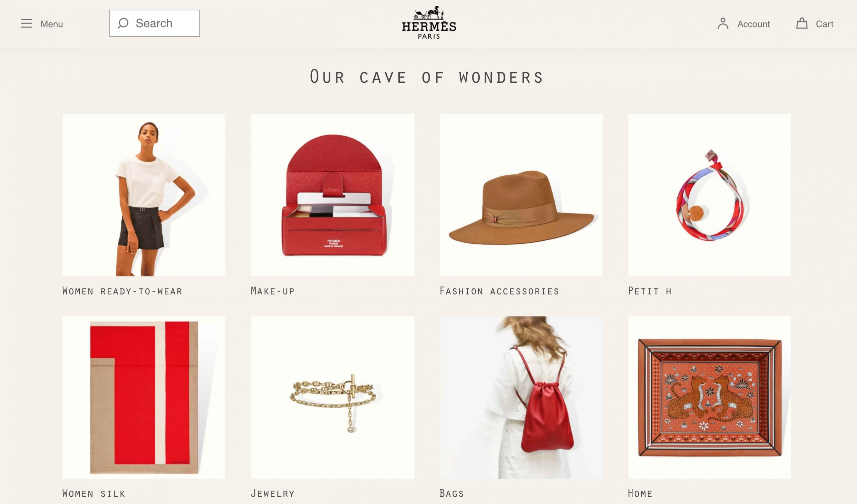This screenshot has height=504, width=857.
Task: Open the red backpack Bags image
Action: pyautogui.click(x=521, y=397)
